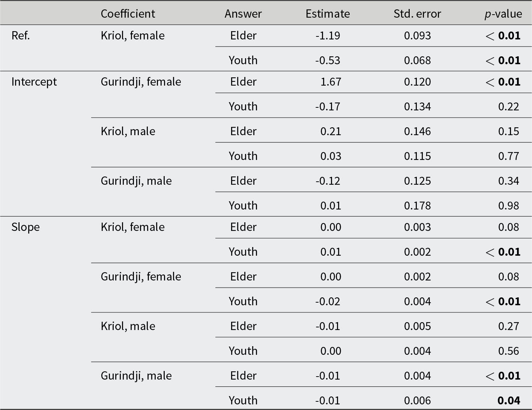Select the Estimate column header

[328, 14]
